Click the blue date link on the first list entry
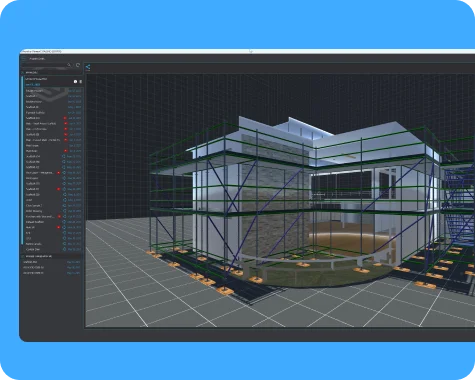Image resolution: width=475 pixels, height=380 pixels. (x=75, y=91)
